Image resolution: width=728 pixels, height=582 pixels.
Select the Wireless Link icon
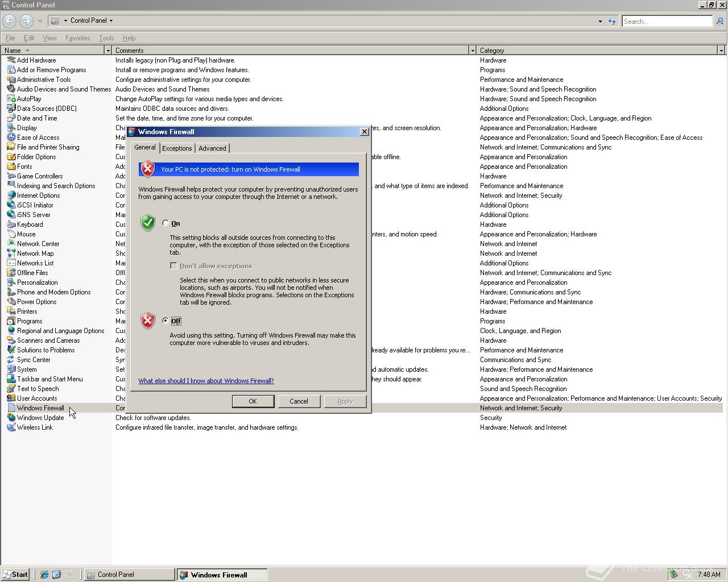(x=11, y=427)
